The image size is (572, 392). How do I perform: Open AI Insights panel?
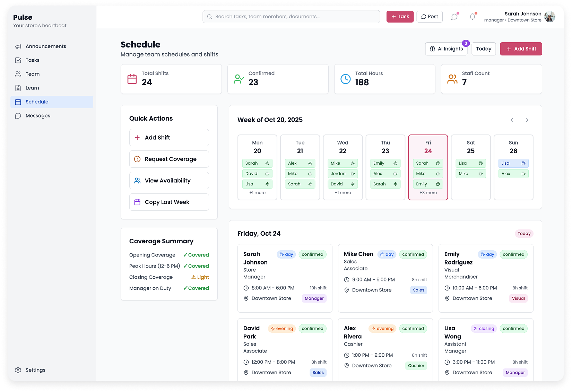pos(446,49)
